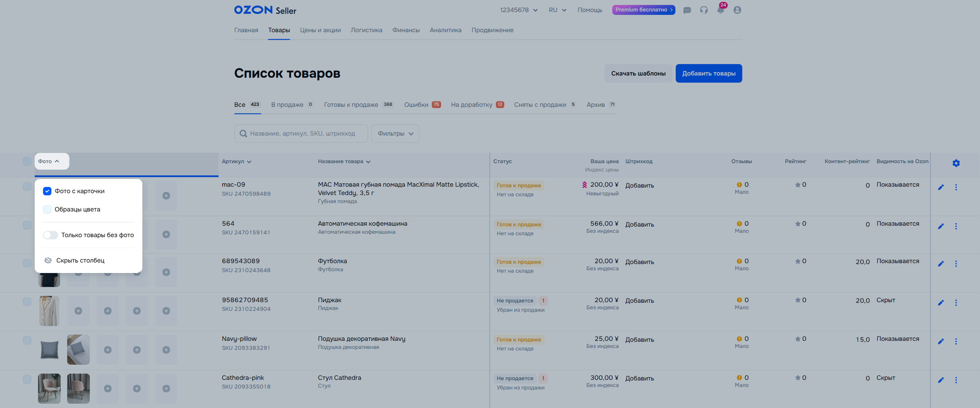Switch to Ошибки tab
The image size is (980, 408).
(x=422, y=105)
